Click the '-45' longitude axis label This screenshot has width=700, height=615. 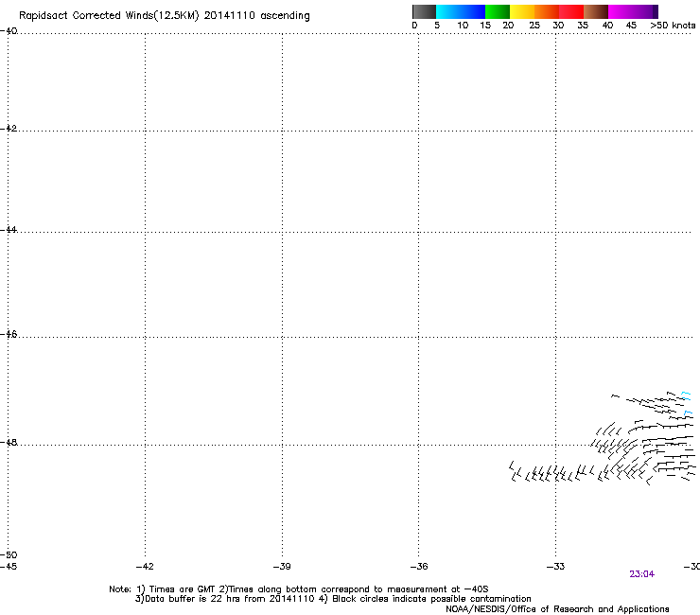(x=9, y=567)
